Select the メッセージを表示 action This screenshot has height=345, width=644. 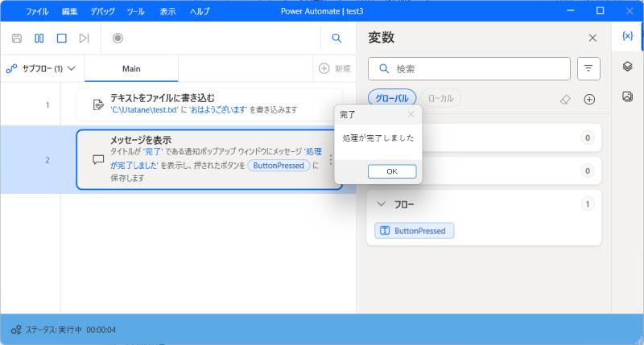coord(209,159)
